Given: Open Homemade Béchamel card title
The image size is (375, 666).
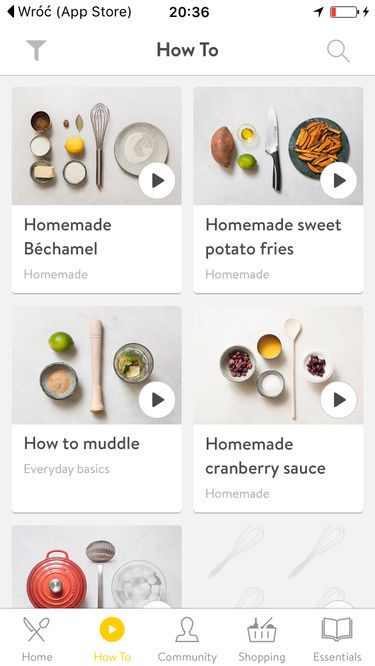Looking at the screenshot, I should [x=68, y=237].
